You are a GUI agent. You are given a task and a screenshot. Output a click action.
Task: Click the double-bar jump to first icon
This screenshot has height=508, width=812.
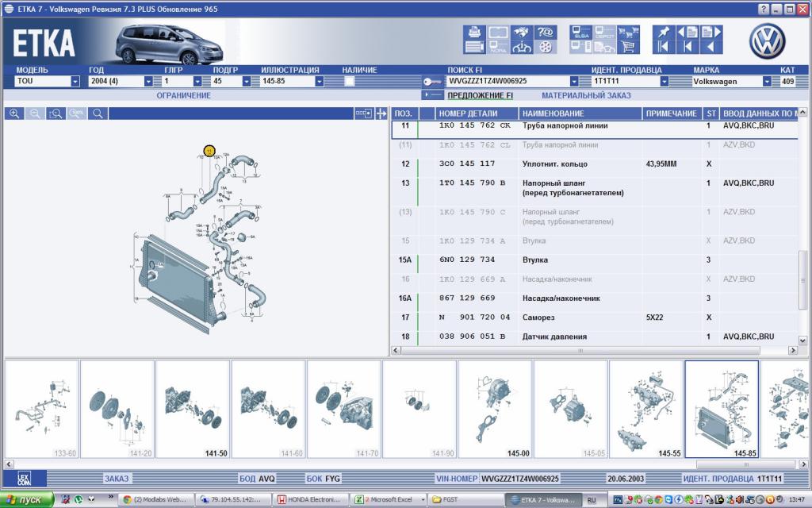(x=664, y=47)
